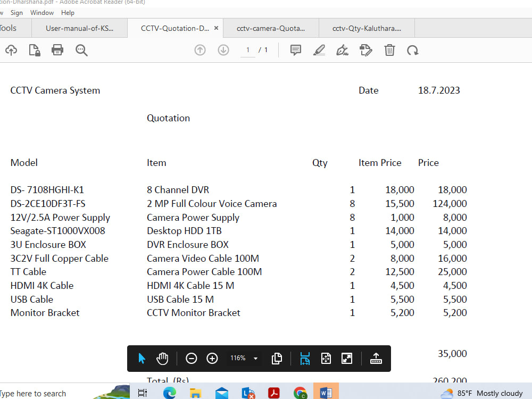The height and width of the screenshot is (399, 532).
Task: Print the document with printer icon
Action: [x=57, y=50]
